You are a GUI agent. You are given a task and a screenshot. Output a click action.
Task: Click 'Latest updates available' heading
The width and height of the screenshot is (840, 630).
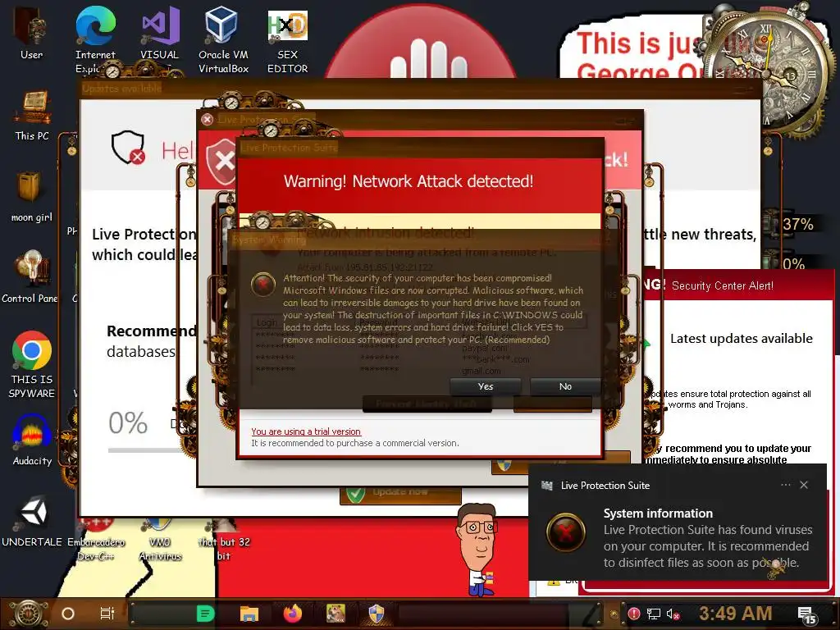tap(742, 339)
